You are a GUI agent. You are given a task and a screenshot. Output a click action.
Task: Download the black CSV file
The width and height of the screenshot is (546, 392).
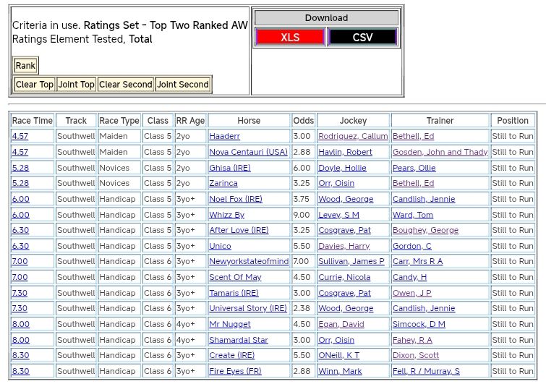[x=362, y=38]
